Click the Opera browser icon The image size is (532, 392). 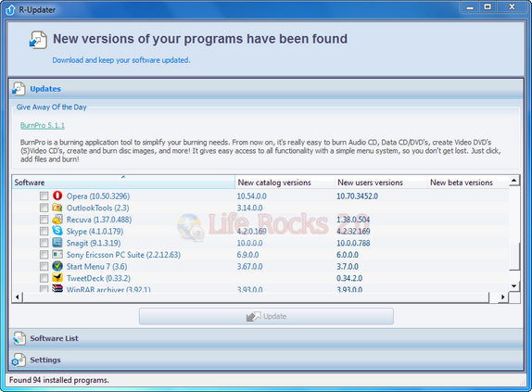[x=57, y=196]
